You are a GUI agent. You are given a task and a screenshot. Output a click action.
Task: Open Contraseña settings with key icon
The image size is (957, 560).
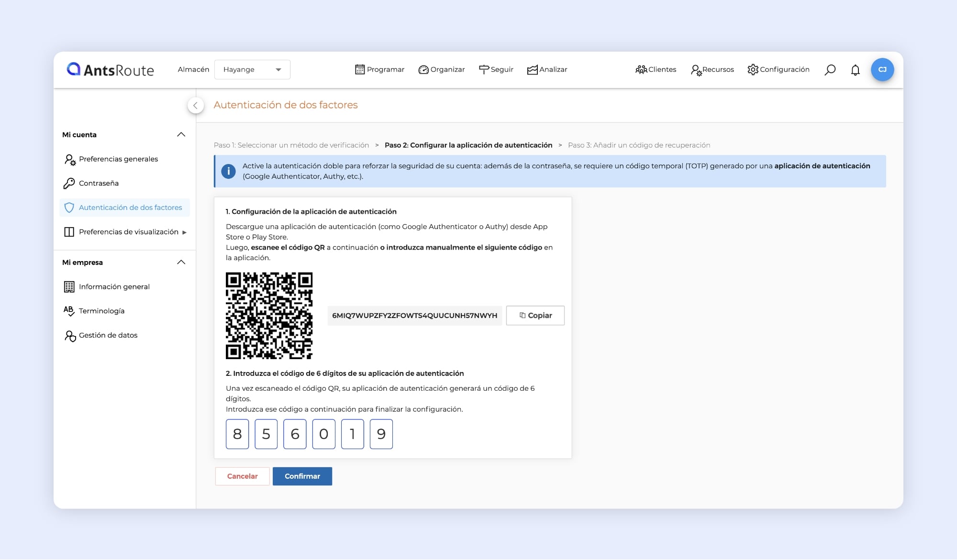point(98,183)
